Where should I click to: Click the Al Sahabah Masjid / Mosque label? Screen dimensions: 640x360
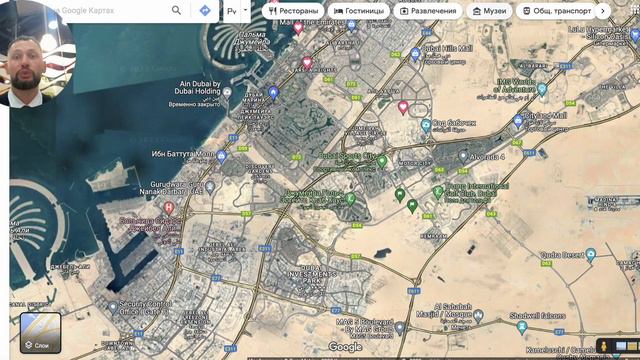444,310
